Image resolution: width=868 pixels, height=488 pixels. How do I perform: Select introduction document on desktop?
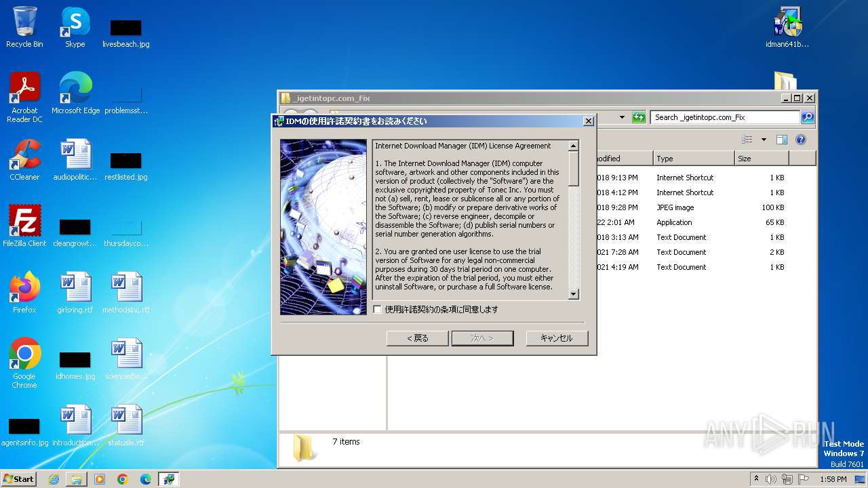tap(75, 426)
